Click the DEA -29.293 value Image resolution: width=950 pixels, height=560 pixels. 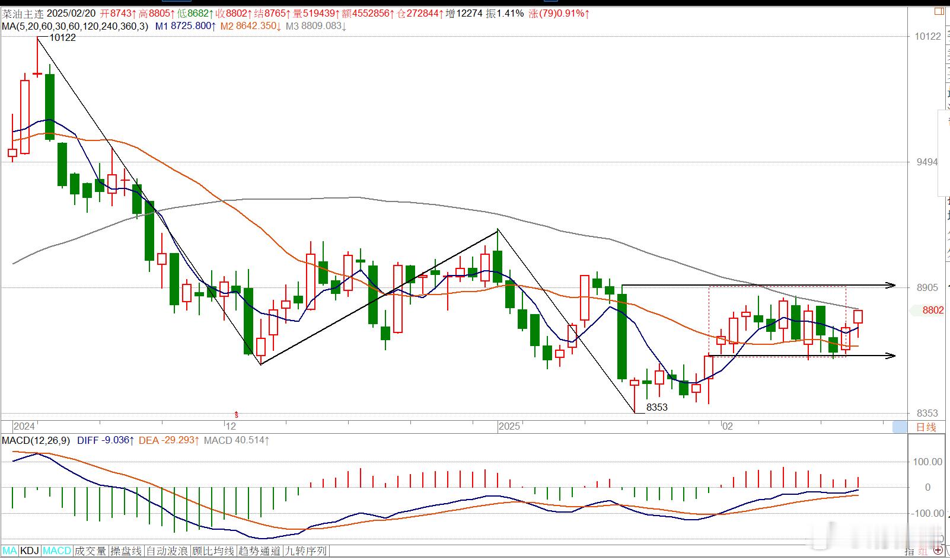click(168, 440)
